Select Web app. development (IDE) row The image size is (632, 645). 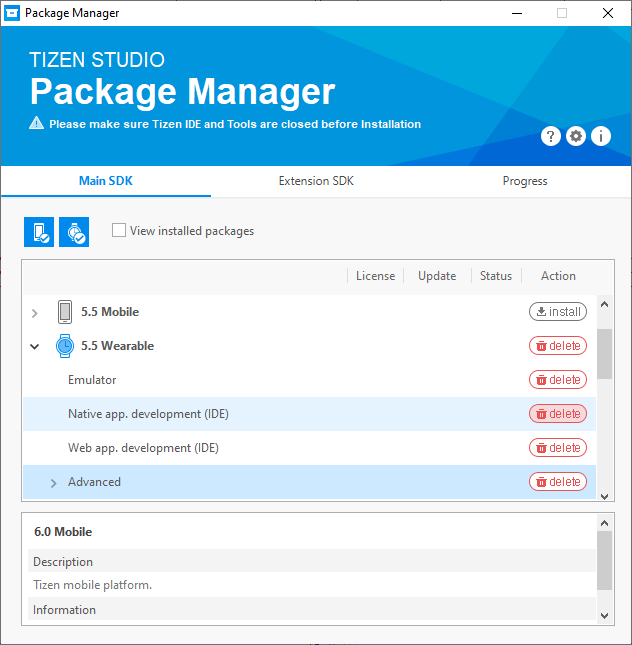(309, 448)
